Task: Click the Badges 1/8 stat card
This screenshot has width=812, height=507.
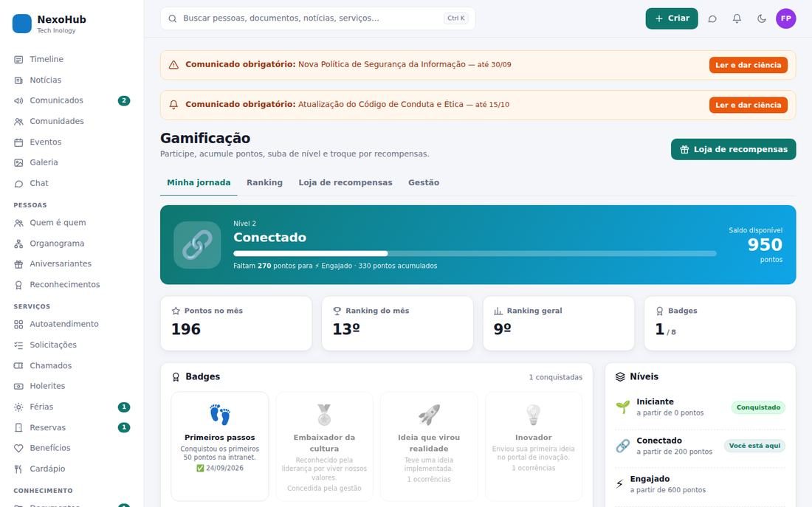Action: pos(720,323)
